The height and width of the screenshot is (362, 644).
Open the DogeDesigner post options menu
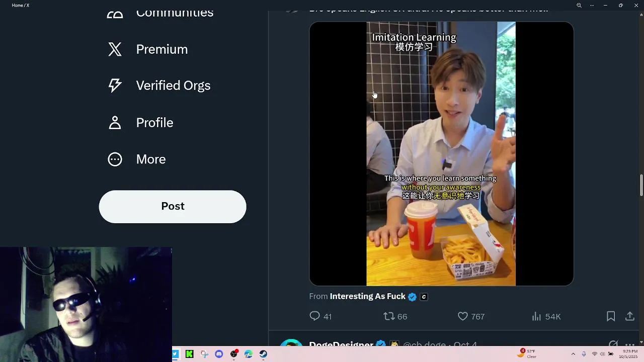(x=629, y=344)
